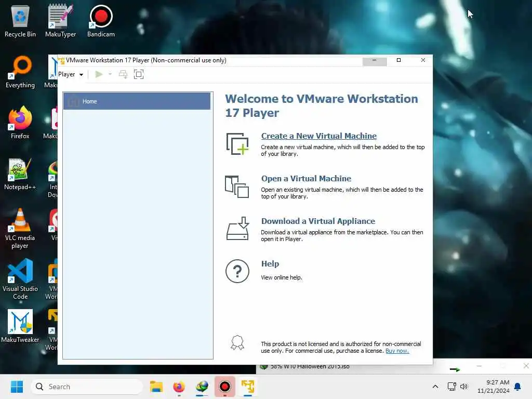Select the Notepad++ desktop shortcut
The image size is (532, 399).
20,174
